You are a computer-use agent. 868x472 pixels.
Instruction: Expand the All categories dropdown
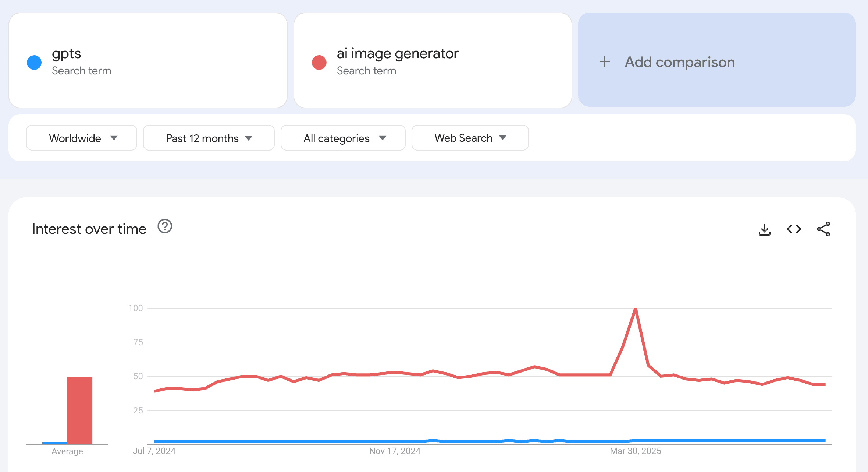pyautogui.click(x=343, y=138)
